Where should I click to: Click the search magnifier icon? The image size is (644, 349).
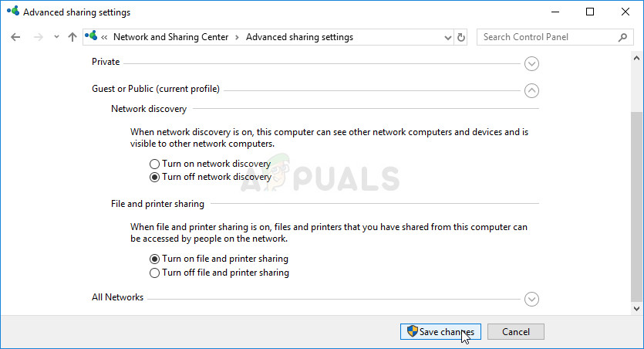[x=622, y=37]
